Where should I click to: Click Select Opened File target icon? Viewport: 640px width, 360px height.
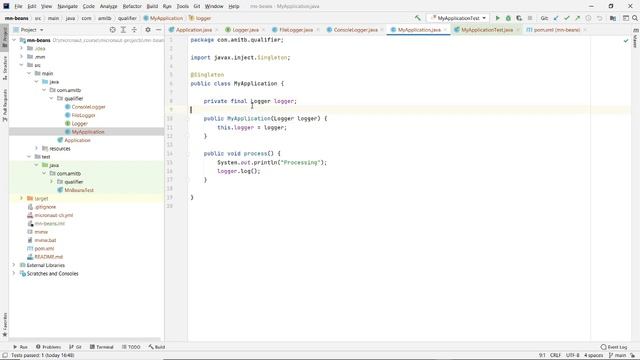coord(112,30)
